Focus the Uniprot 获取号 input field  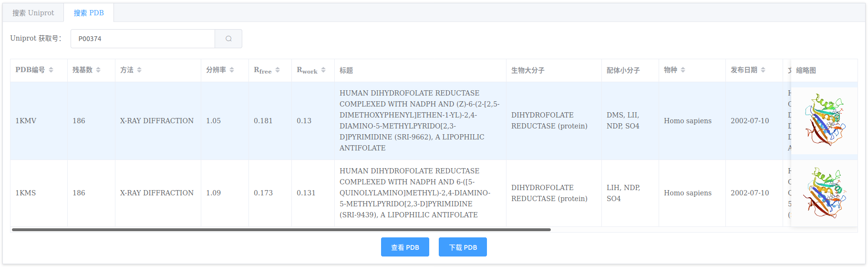click(x=143, y=39)
